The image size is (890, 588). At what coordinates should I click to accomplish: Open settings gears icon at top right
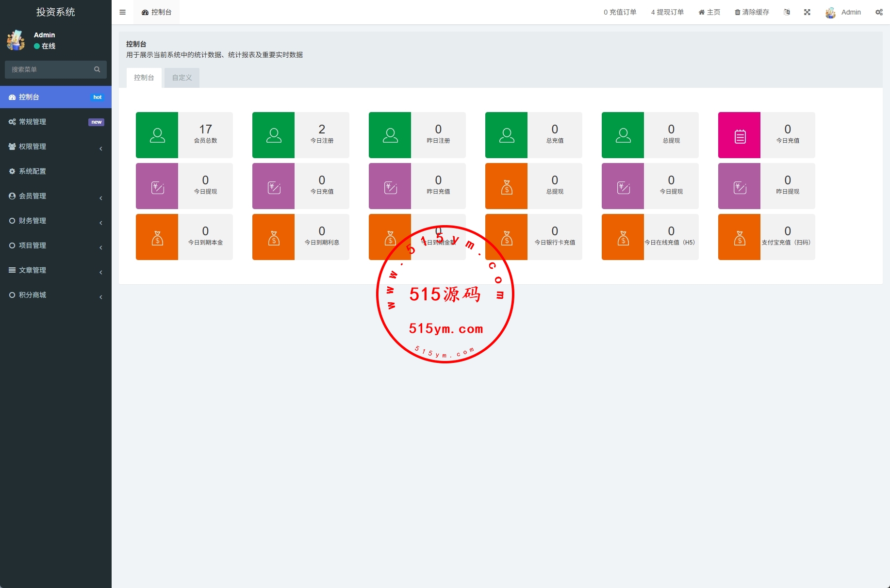click(879, 12)
